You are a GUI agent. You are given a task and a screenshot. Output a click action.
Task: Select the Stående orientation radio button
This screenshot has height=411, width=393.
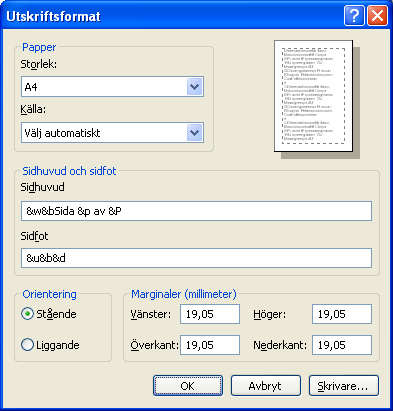27,314
